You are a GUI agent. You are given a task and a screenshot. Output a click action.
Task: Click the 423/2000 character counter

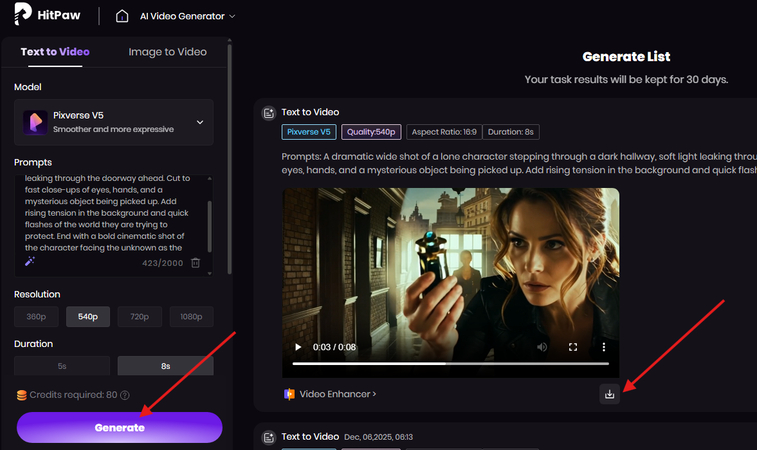point(163,263)
